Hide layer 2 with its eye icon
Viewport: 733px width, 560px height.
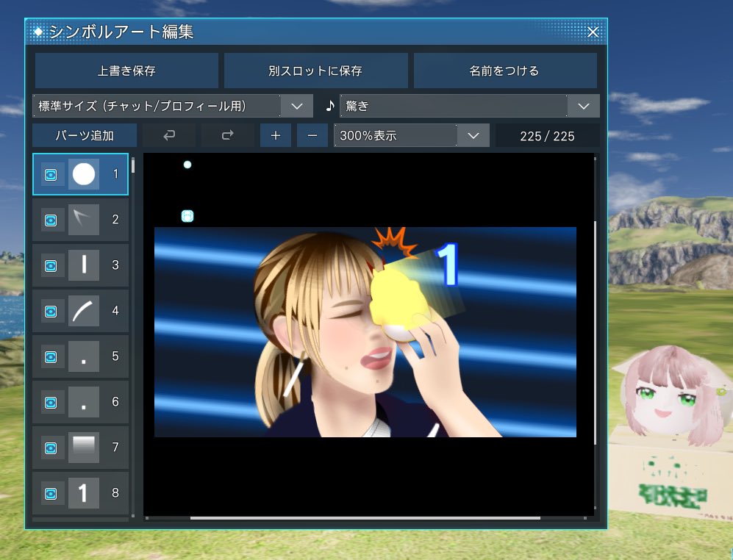pos(51,220)
